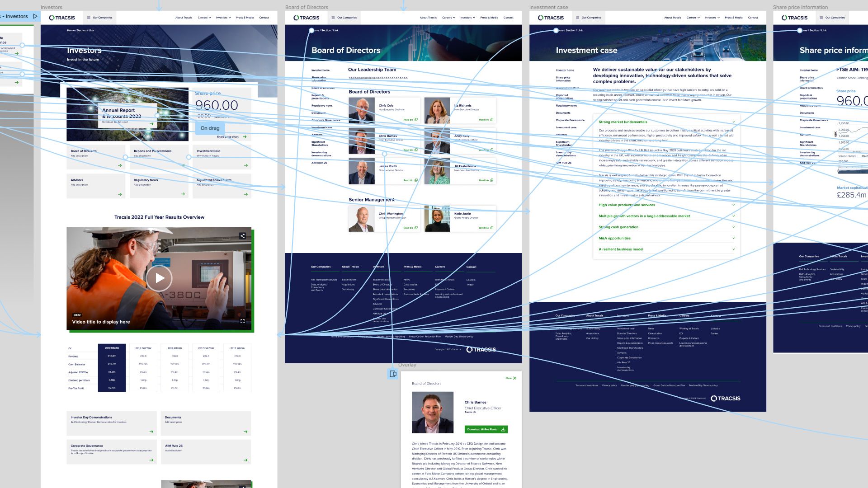Screen dimensions: 868x488
Task: Open Careers dropdown in Investors frame nav
Action: coord(204,18)
